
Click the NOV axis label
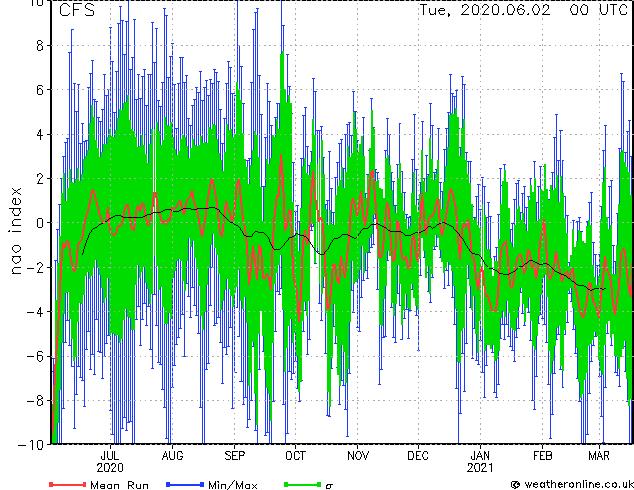tap(358, 456)
